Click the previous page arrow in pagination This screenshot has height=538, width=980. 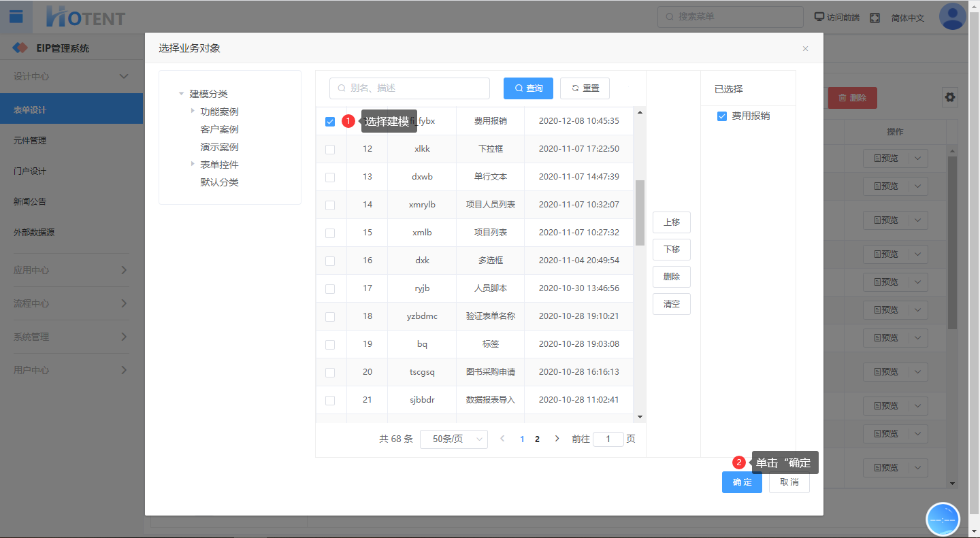[x=502, y=439]
